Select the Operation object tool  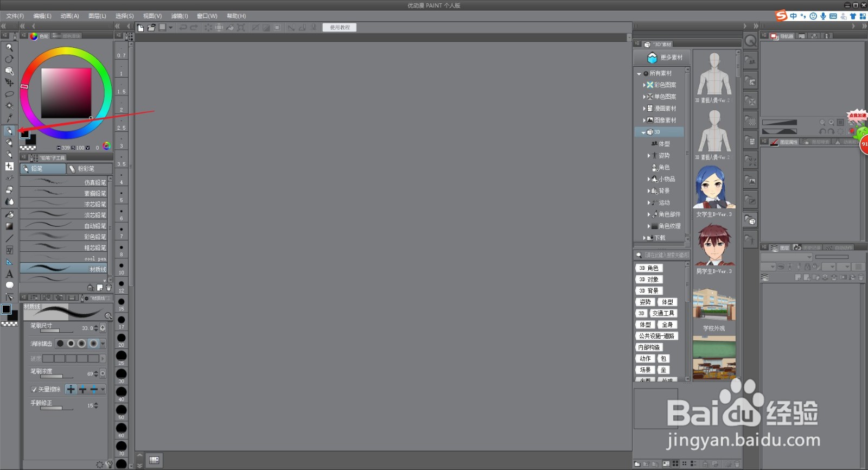click(9, 71)
